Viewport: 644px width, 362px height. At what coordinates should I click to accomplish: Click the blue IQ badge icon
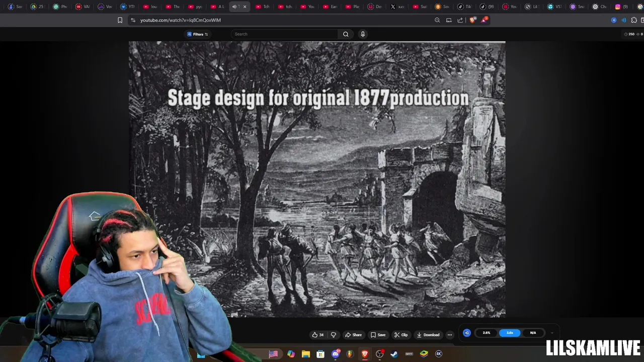tap(467, 333)
